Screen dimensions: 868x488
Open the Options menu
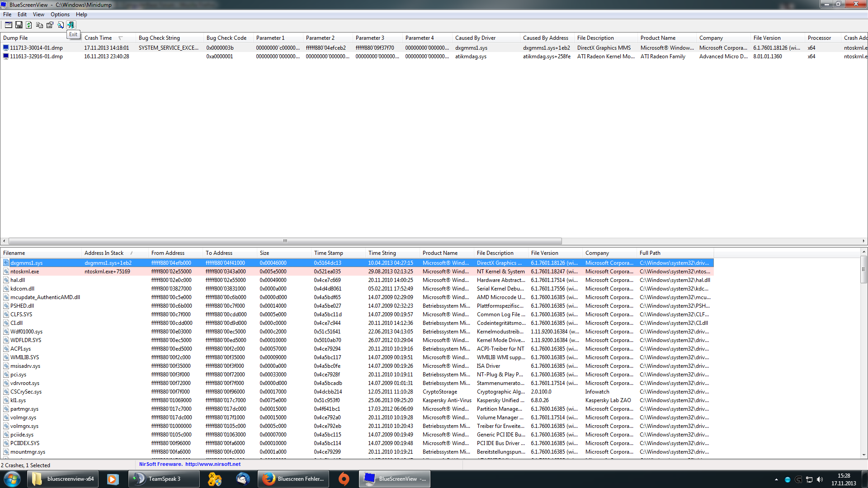coord(60,14)
